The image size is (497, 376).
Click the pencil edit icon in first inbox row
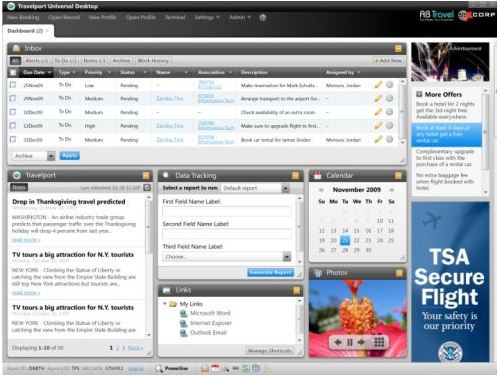tap(378, 85)
